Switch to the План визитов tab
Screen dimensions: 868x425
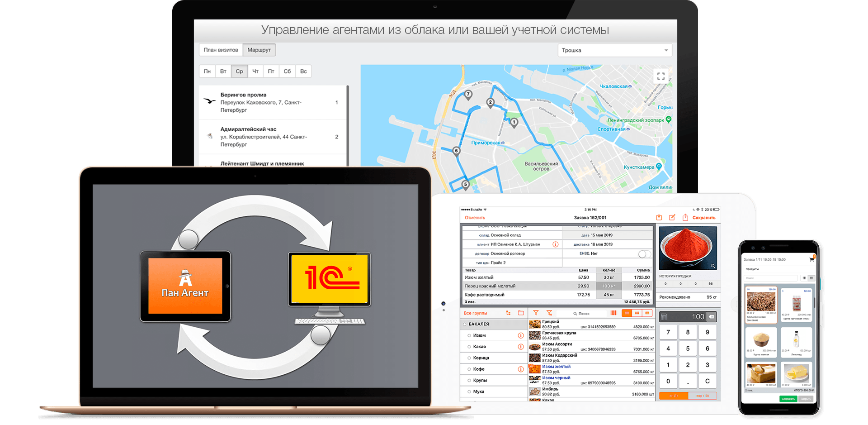tap(221, 50)
